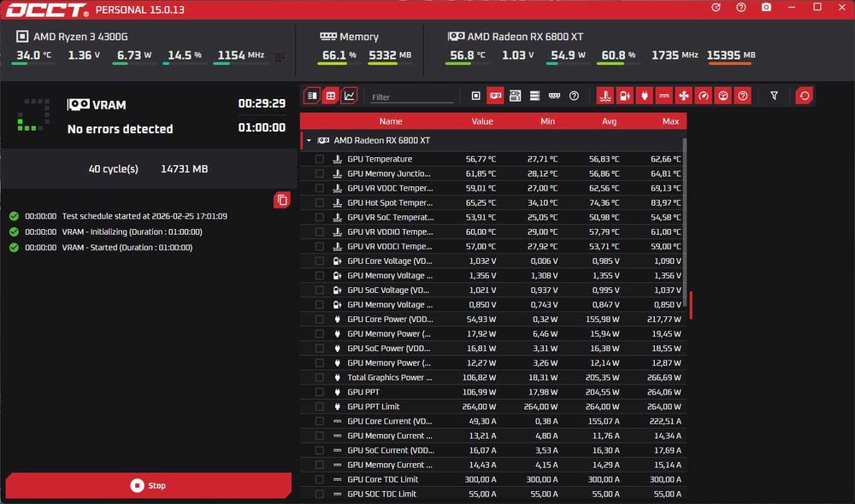This screenshot has height=504, width=855.
Task: Click in the sensor Filter field
Action: point(412,97)
